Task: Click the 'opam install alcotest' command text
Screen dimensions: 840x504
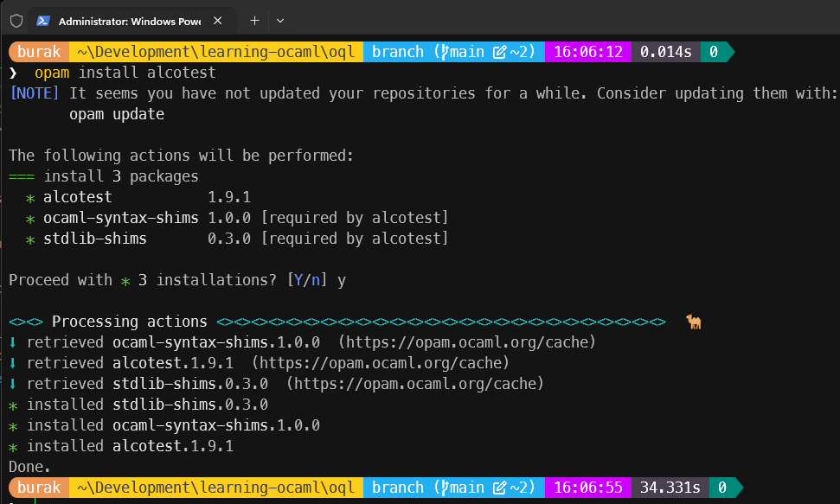Action: coord(125,73)
